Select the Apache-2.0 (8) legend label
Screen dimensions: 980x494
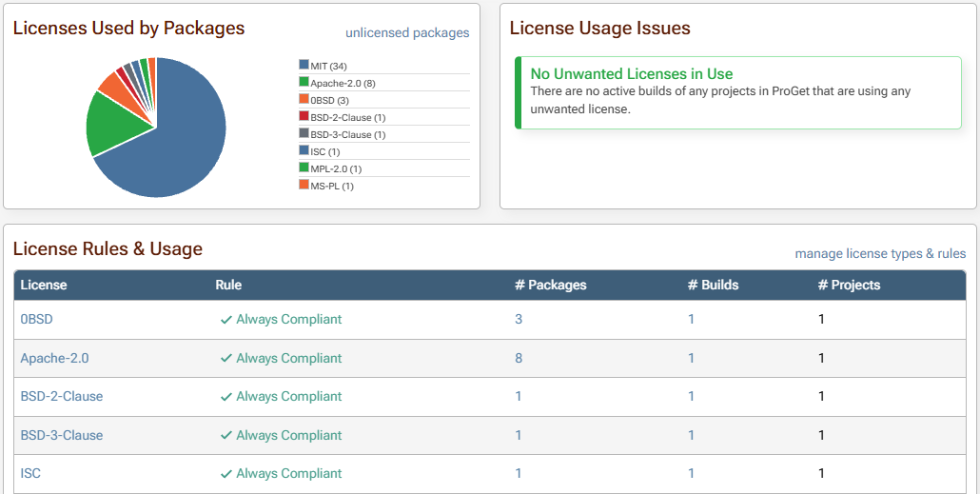tap(343, 83)
